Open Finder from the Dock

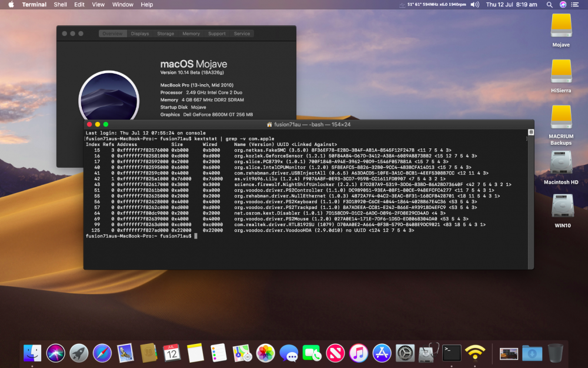click(x=32, y=353)
